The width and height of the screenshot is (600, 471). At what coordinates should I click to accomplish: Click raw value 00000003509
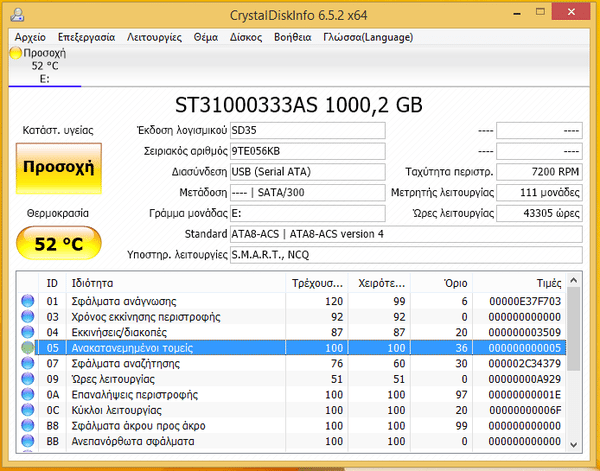525,332
